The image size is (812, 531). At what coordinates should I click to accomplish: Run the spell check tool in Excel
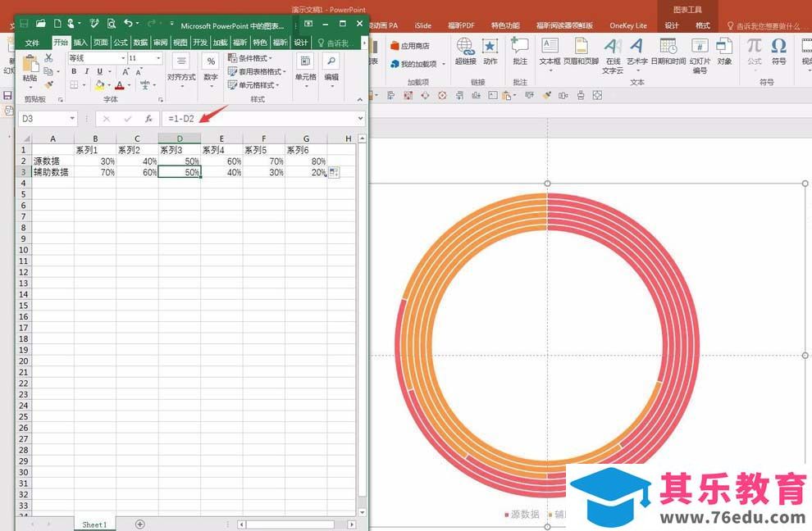coord(94,23)
